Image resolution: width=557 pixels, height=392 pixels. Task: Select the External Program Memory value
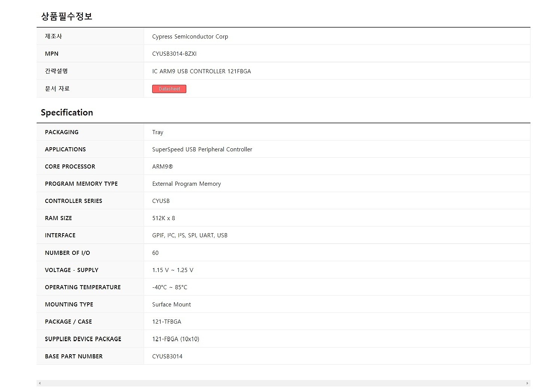186,184
